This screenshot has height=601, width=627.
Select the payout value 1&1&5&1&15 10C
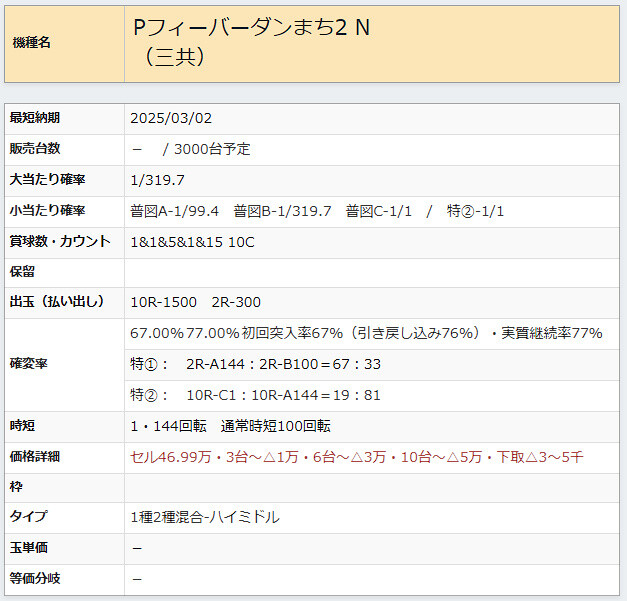point(192,242)
